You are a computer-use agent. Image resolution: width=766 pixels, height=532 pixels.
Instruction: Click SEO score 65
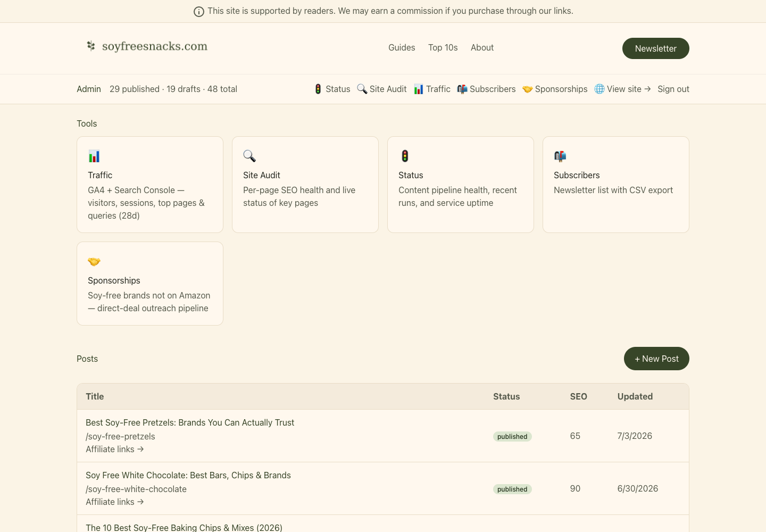point(575,436)
